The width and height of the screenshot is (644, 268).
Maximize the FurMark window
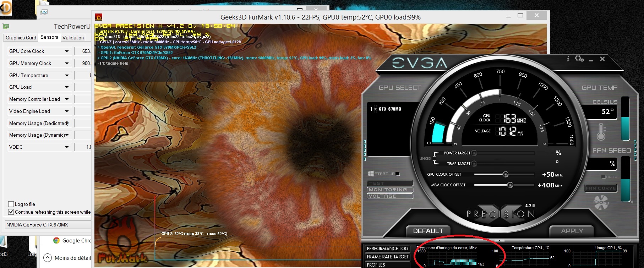coord(520,15)
